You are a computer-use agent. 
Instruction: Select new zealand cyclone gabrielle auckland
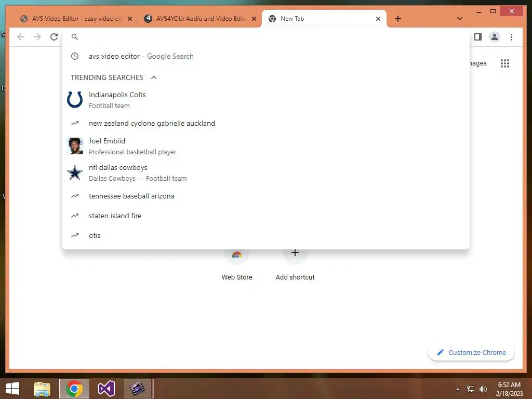click(266, 123)
